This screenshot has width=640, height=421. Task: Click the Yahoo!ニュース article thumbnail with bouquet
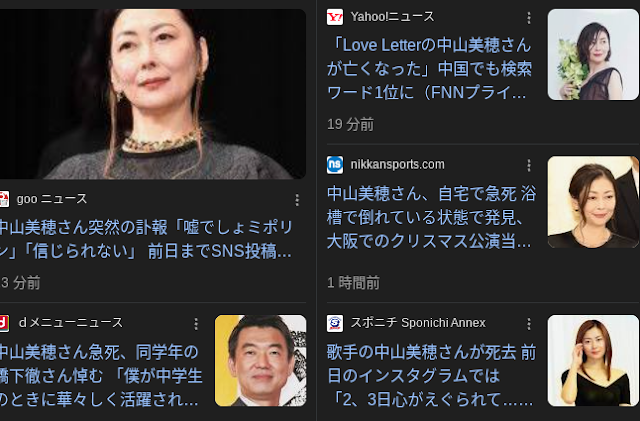click(x=593, y=55)
